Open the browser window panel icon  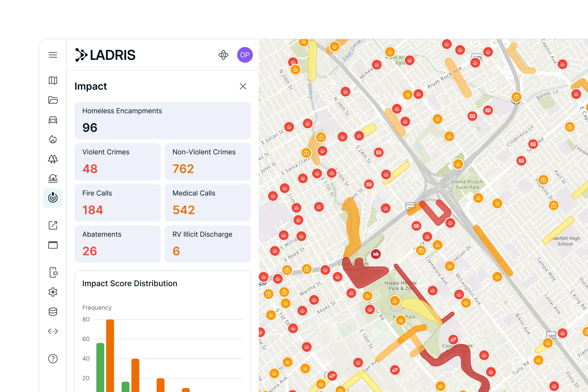click(x=53, y=245)
